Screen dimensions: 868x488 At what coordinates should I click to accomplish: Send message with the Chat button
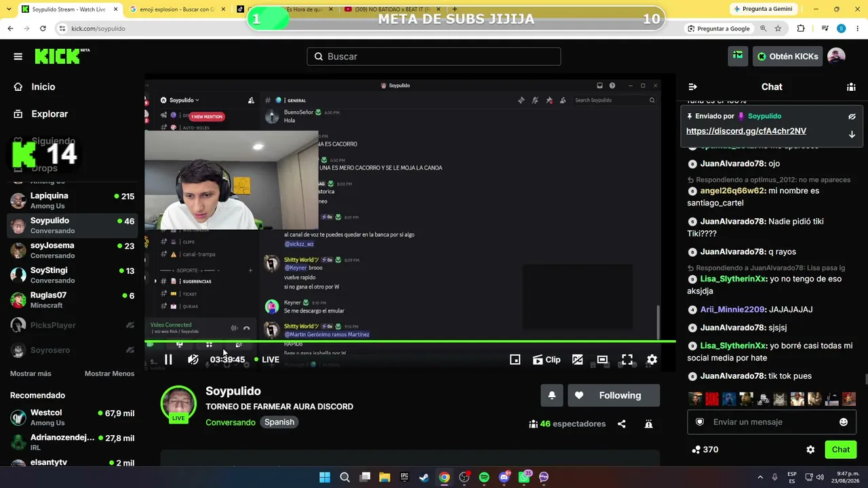click(841, 449)
